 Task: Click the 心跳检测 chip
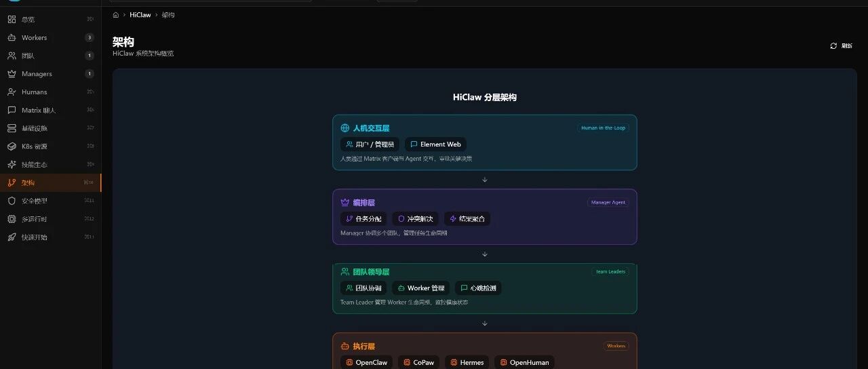[478, 288]
